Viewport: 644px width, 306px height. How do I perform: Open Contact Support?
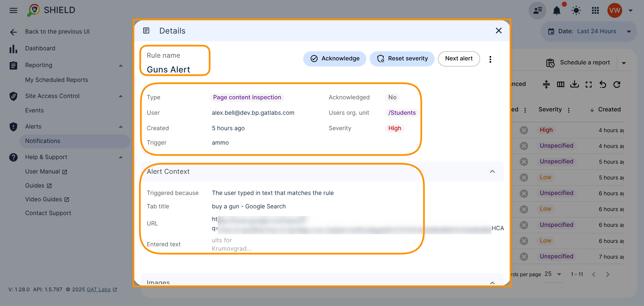pyautogui.click(x=48, y=213)
